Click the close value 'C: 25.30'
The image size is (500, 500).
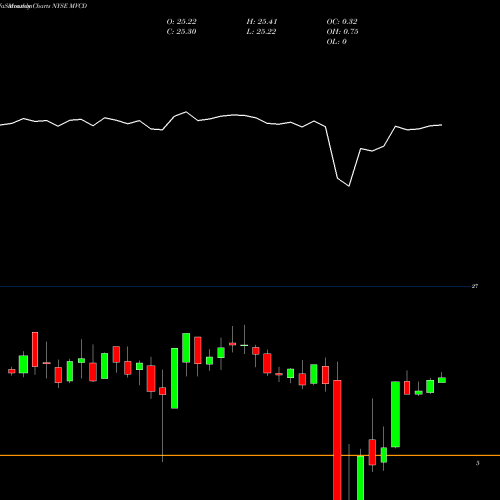pos(181,32)
